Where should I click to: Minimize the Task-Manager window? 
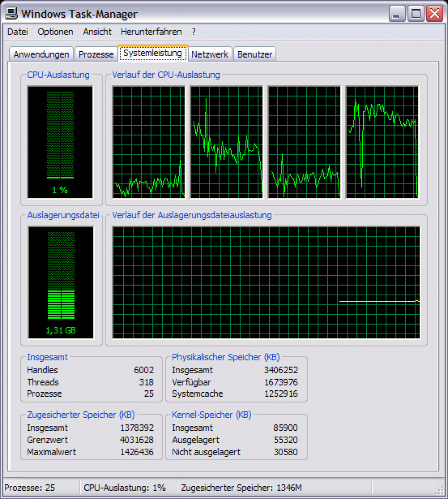(x=397, y=14)
